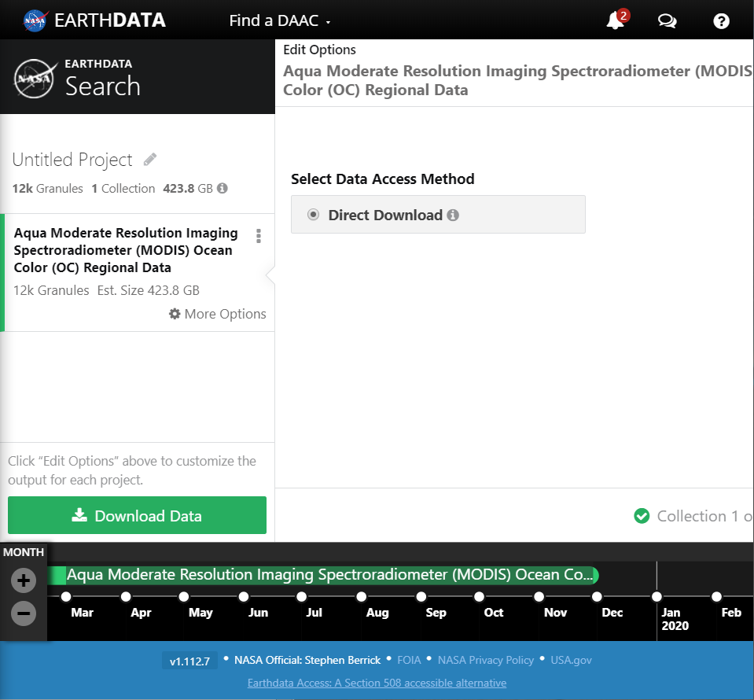Edit project name with pencil icon

(150, 159)
